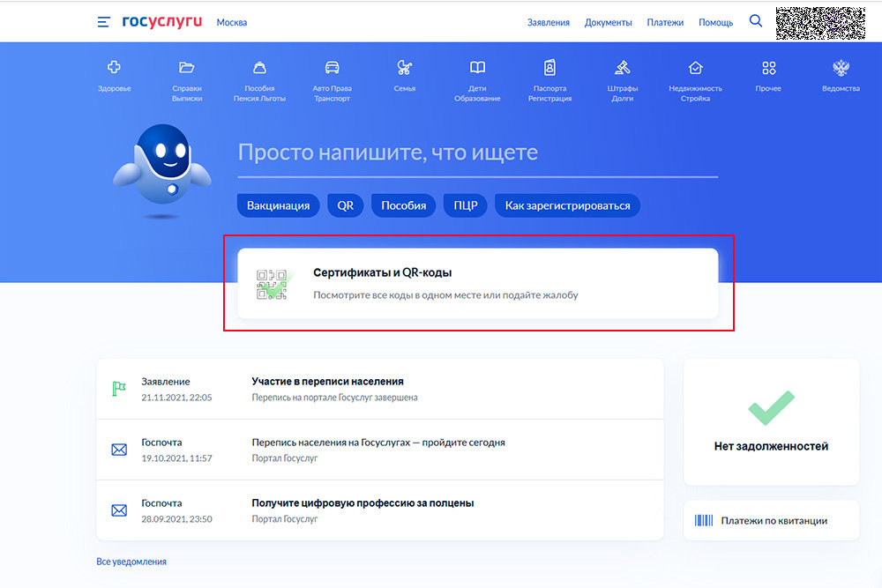Focus the 'Просто напишите, что ищете' search field

476,153
